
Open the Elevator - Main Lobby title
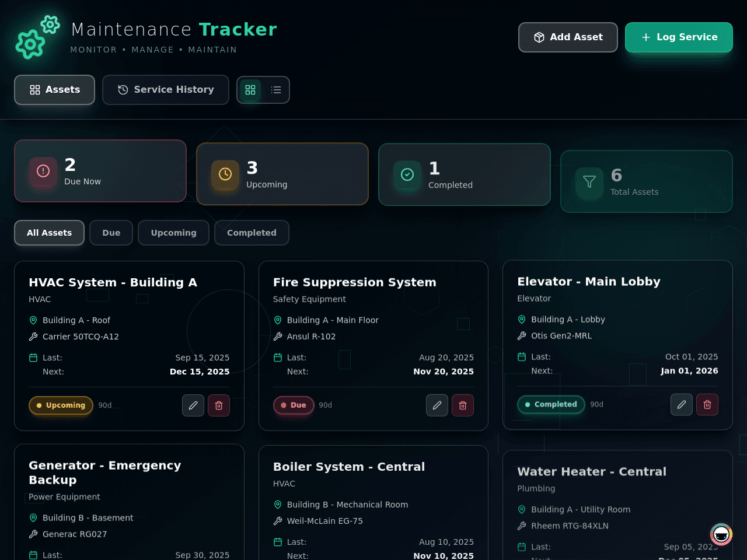589,282
